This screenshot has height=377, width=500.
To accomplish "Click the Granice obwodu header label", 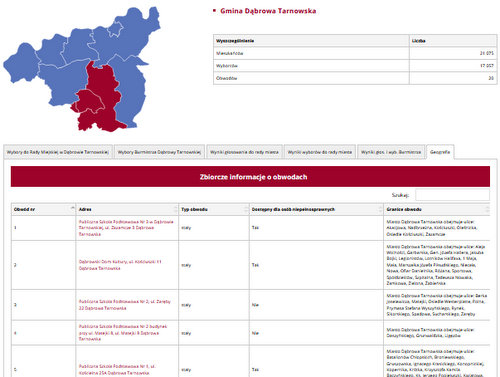I will pos(404,209).
